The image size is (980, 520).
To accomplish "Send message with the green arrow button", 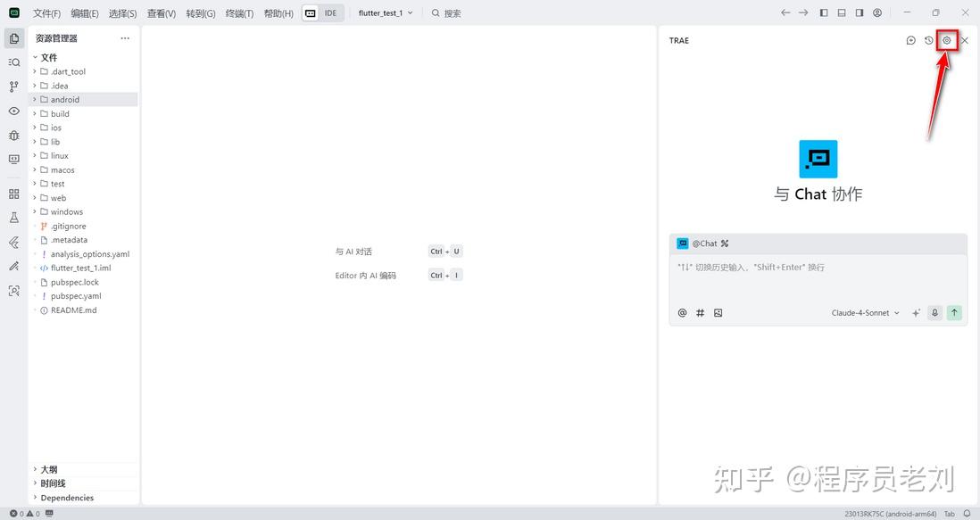I will pyautogui.click(x=953, y=312).
